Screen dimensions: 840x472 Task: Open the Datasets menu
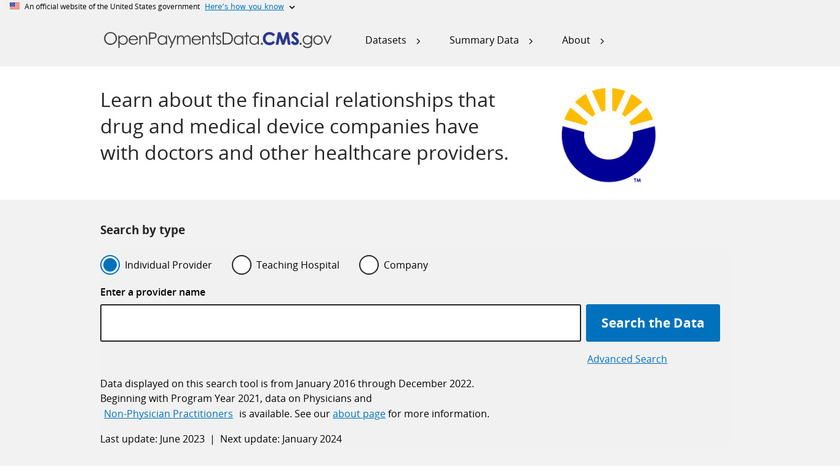(386, 40)
